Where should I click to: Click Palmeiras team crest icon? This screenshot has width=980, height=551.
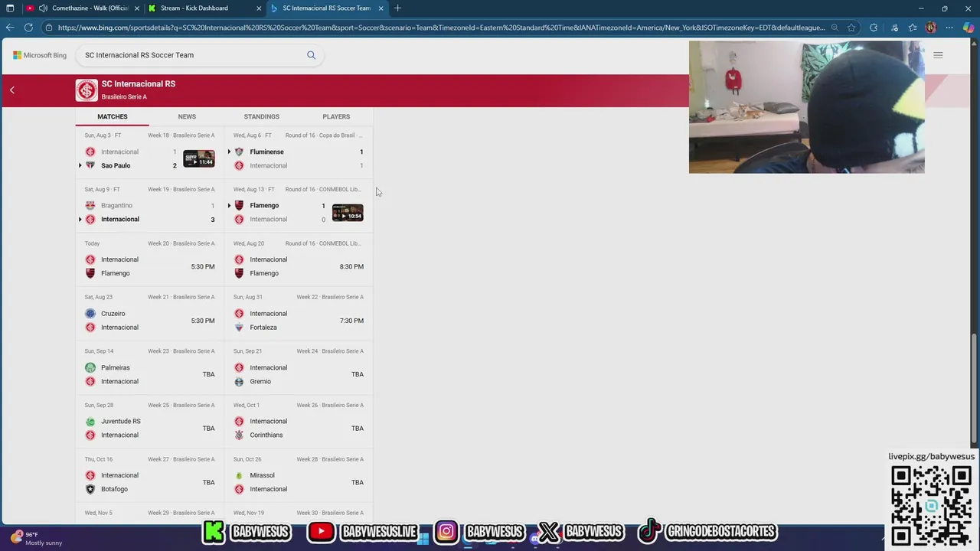[x=90, y=367]
